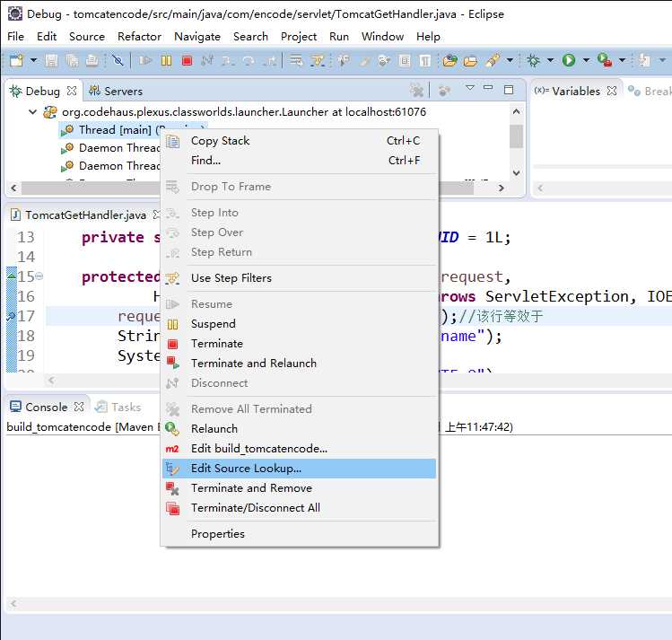Click Remove All Terminated in Debug view toolbar

(x=416, y=90)
